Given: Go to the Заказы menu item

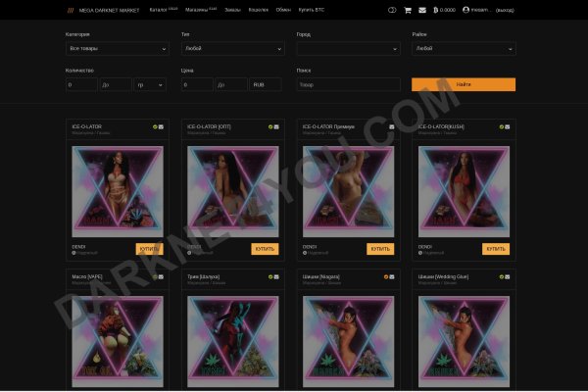Looking at the screenshot, I should click(231, 10).
